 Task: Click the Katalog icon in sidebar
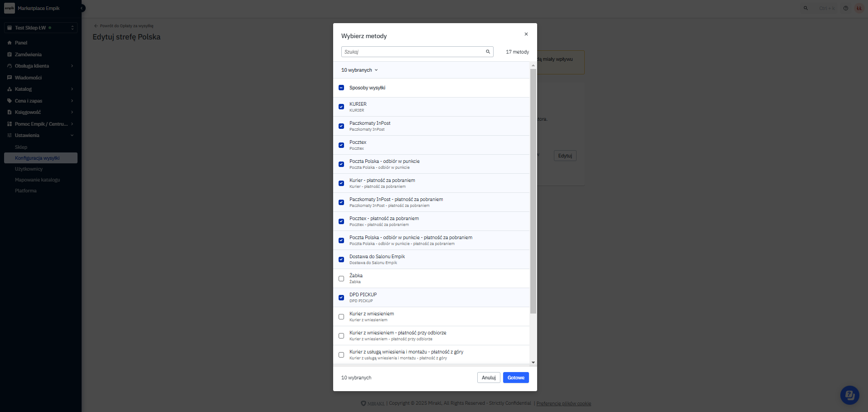[x=10, y=89]
